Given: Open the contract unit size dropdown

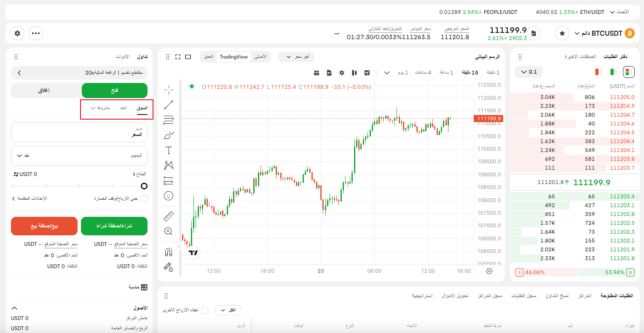Looking at the screenshot, I should click(x=23, y=156).
